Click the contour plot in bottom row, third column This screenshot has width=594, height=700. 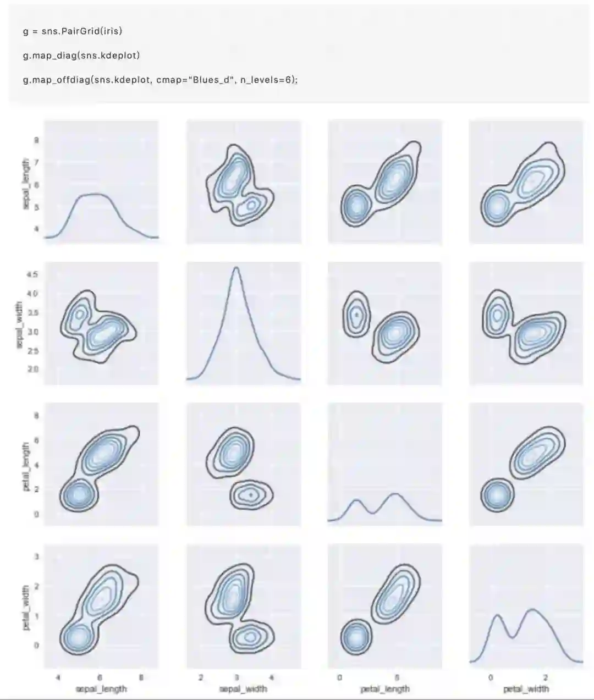pos(385,606)
